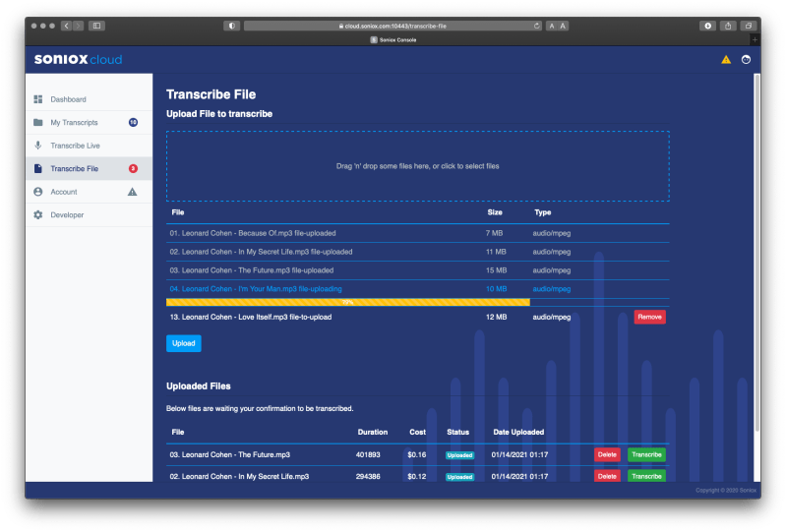Click the Uploaded status badge for The Future.mp3
Image resolution: width=786 pixels, height=532 pixels.
click(459, 455)
